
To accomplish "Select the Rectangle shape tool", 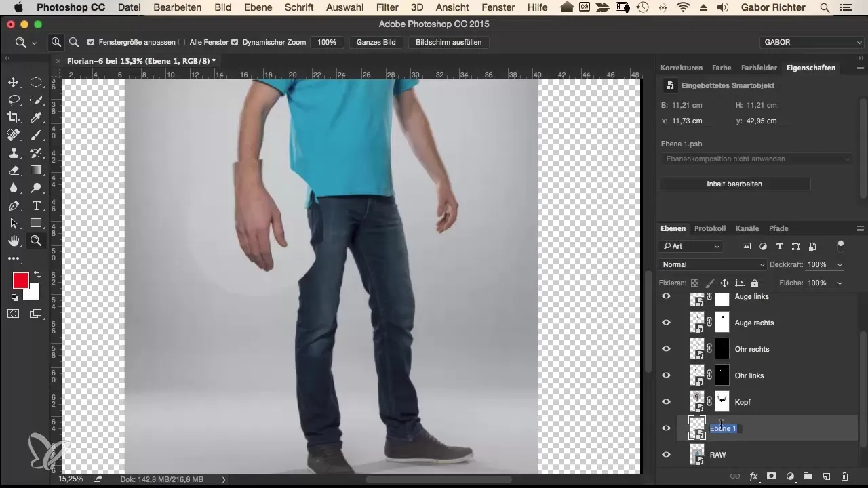I will pyautogui.click(x=36, y=224).
